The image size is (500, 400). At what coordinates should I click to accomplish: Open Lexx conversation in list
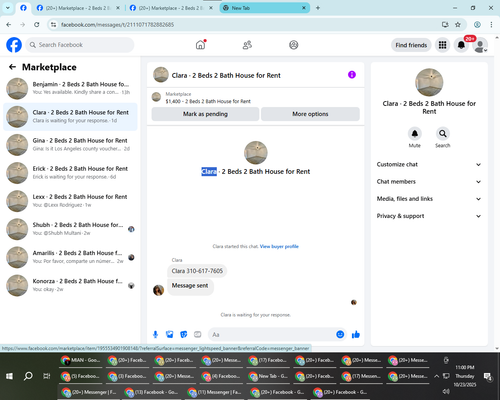pos(70,201)
